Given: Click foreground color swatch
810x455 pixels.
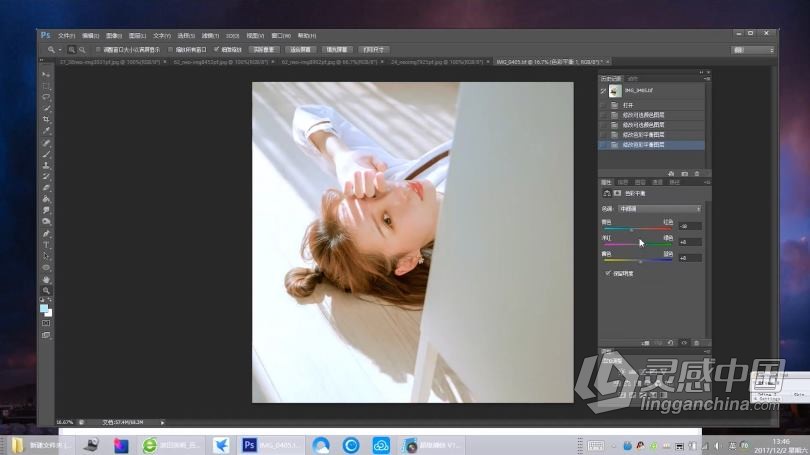Looking at the screenshot, I should coord(44,308).
